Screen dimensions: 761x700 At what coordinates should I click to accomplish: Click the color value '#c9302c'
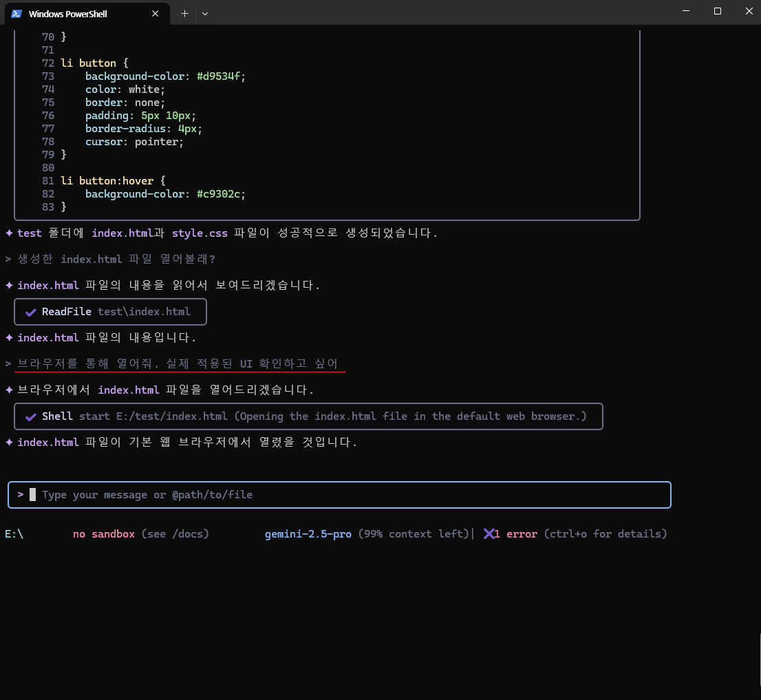tap(218, 193)
